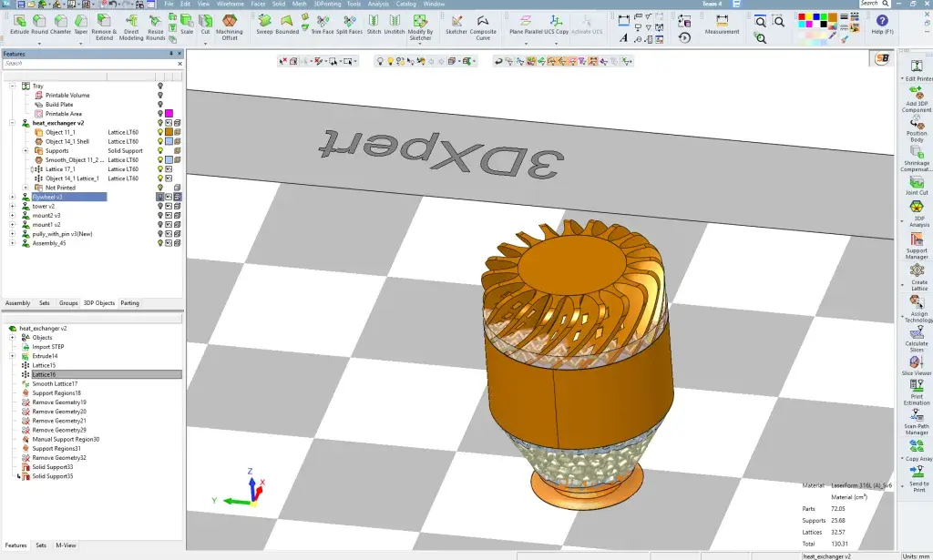Viewport: 933px width, 560px height.
Task: Expand the Flywheel v3 tree node
Action: [x=12, y=197]
